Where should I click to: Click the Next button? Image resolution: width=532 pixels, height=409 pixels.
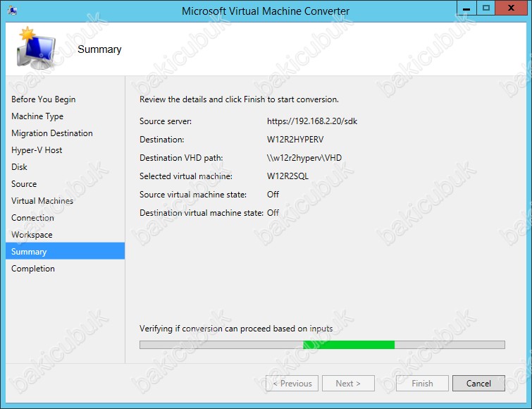tap(348, 384)
